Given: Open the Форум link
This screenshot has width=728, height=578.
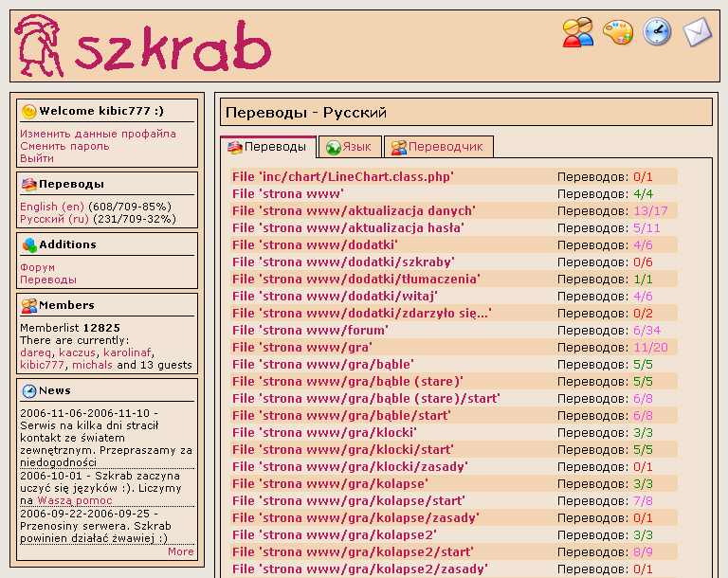Looking at the screenshot, I should 37,267.
